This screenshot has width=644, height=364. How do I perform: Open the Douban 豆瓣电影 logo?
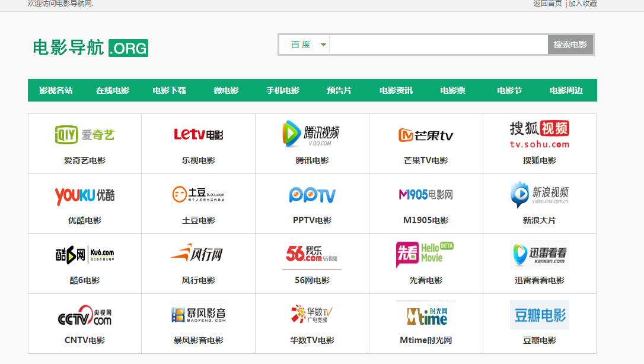pos(539,315)
